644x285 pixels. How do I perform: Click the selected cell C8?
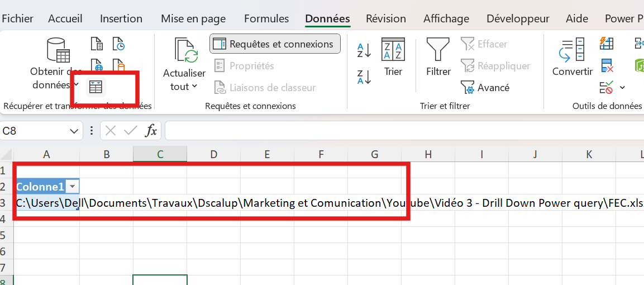[160, 279]
